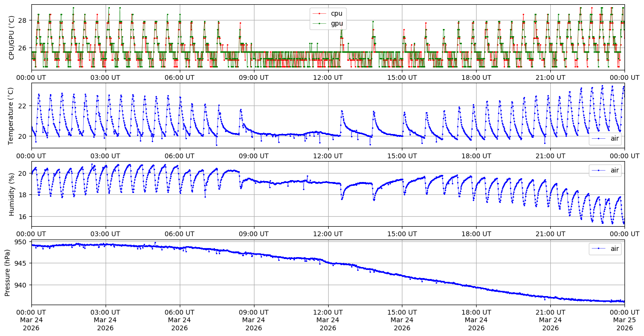644x336 pixels.
Task: Click the CPU/GPU (°C) y-axis label
Action: coord(12,38)
